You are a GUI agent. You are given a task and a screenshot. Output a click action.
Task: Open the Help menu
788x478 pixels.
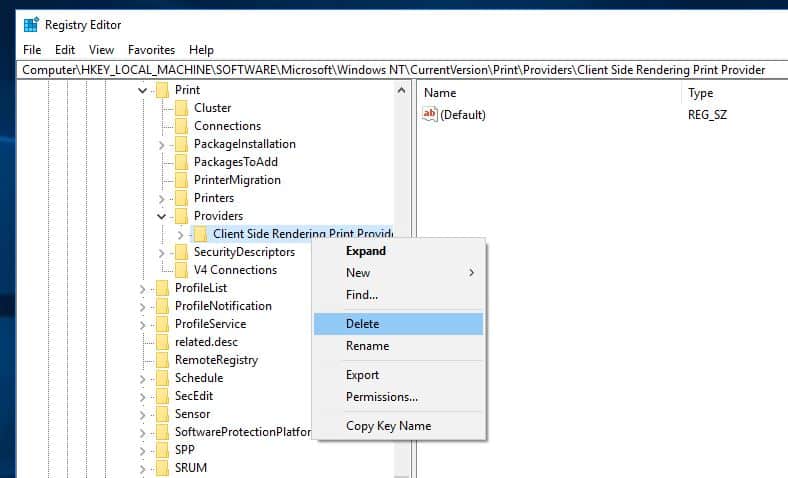click(x=201, y=50)
